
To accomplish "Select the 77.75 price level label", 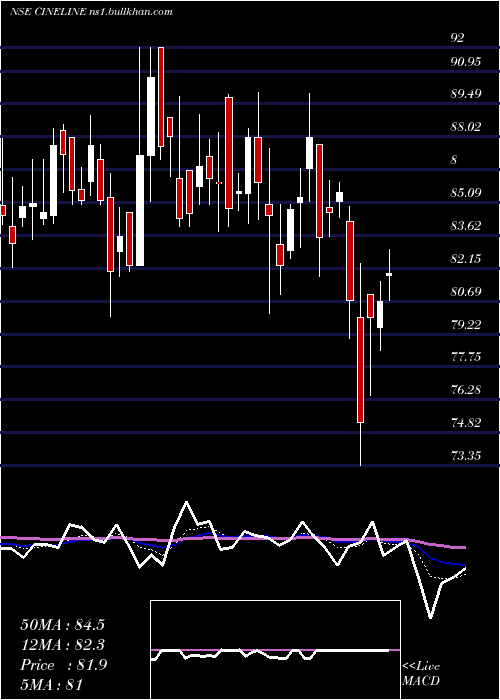I will pyautogui.click(x=466, y=357).
